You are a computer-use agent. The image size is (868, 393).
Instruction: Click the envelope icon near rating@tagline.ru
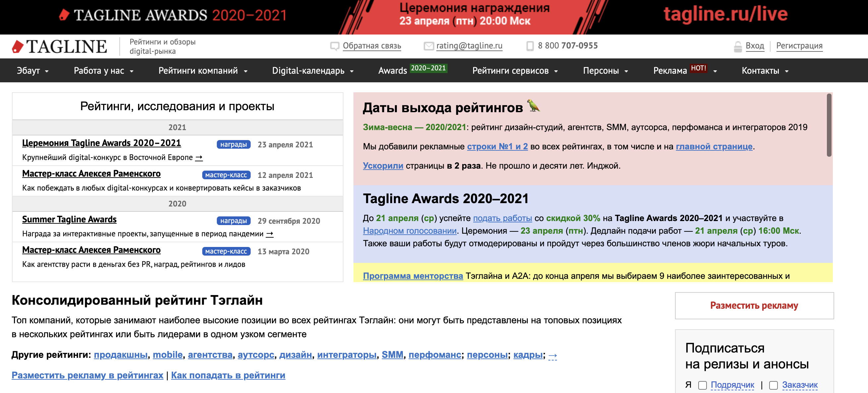coord(428,46)
